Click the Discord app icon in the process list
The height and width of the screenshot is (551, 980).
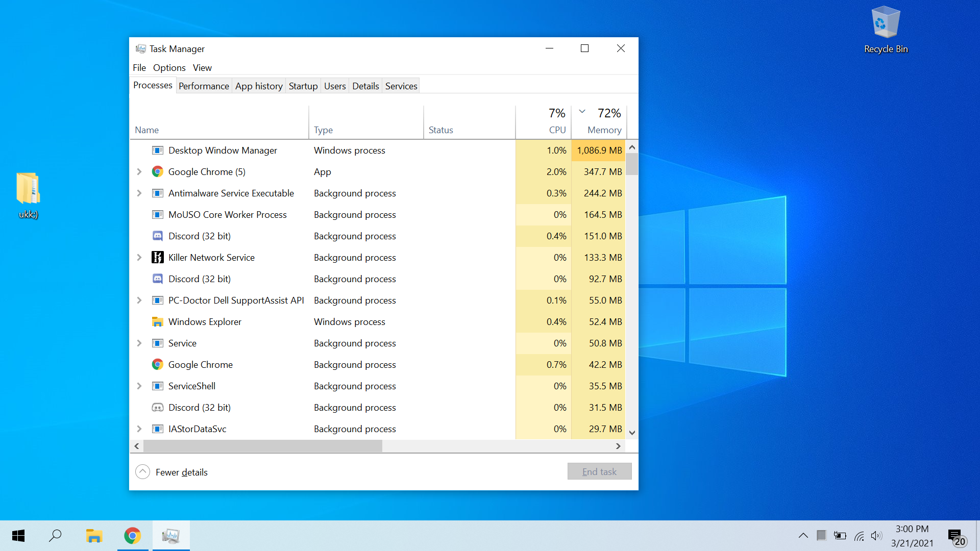(157, 236)
